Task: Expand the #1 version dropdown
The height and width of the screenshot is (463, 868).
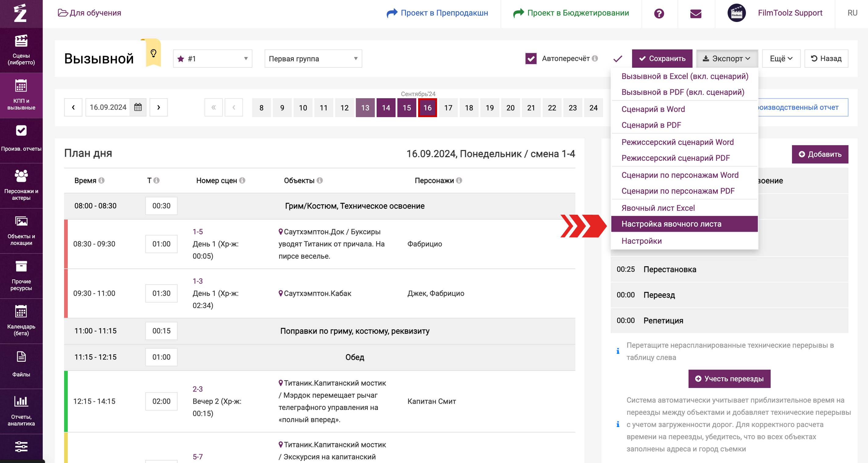Action: pos(212,59)
